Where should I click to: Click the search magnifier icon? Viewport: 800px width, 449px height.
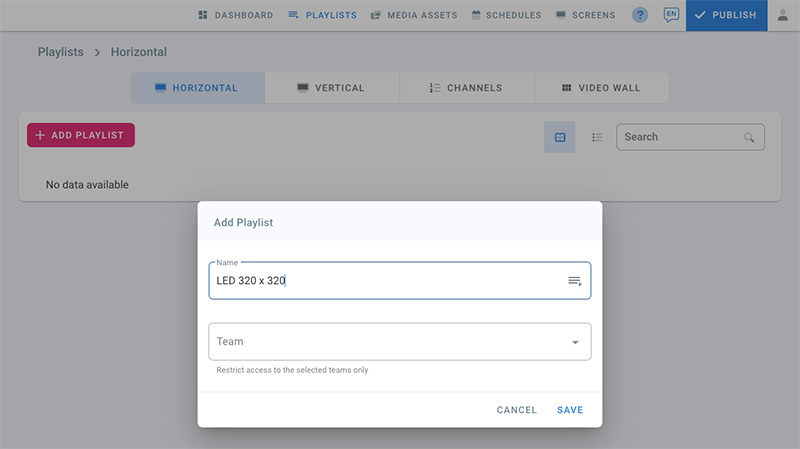point(748,137)
